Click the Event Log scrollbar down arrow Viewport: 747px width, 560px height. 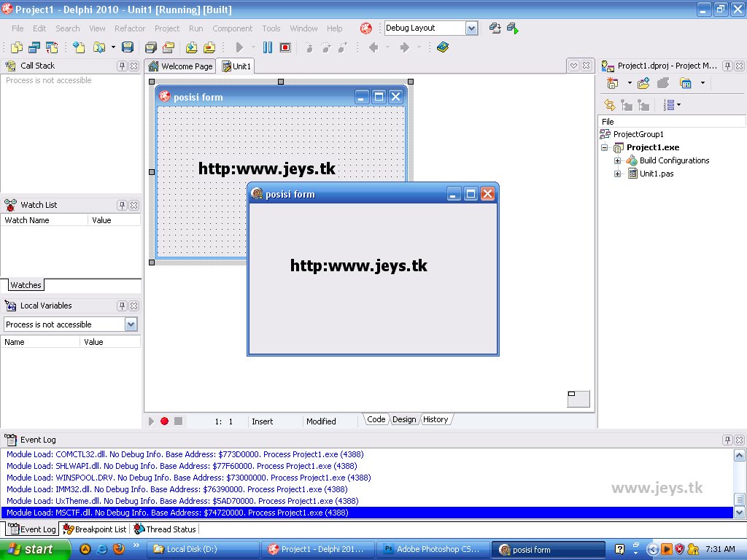[740, 513]
